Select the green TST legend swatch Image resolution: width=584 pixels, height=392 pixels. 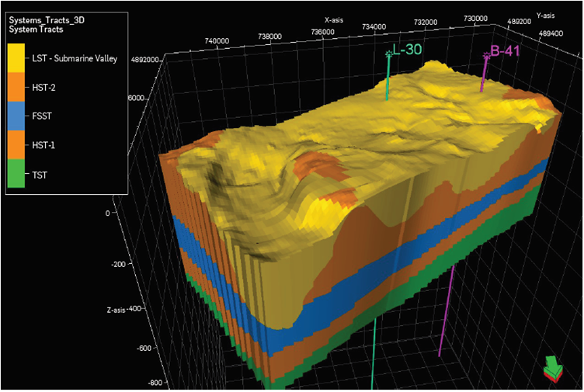tap(18, 174)
